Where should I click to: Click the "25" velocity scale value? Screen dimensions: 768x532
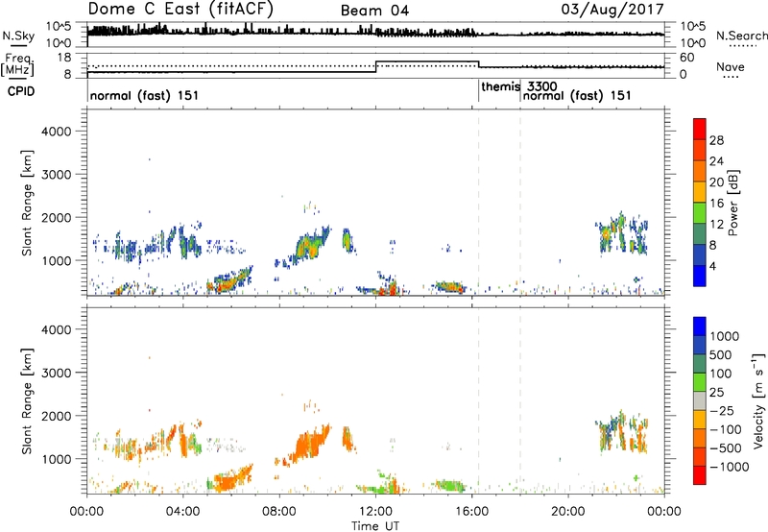[x=716, y=393]
